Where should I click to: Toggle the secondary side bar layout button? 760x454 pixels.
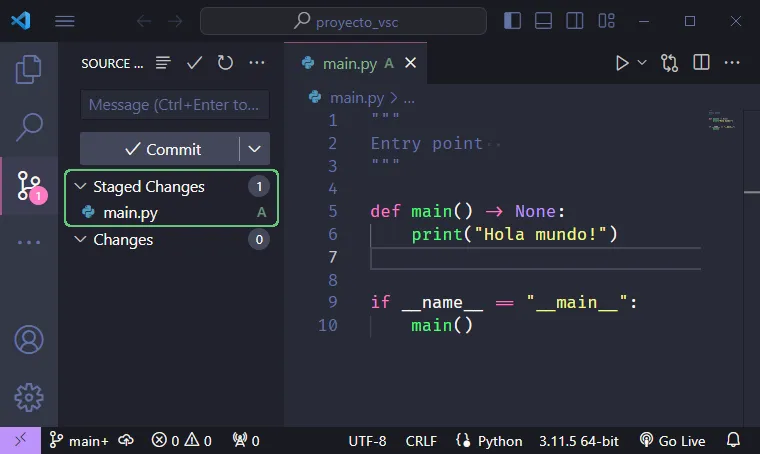[x=573, y=21]
